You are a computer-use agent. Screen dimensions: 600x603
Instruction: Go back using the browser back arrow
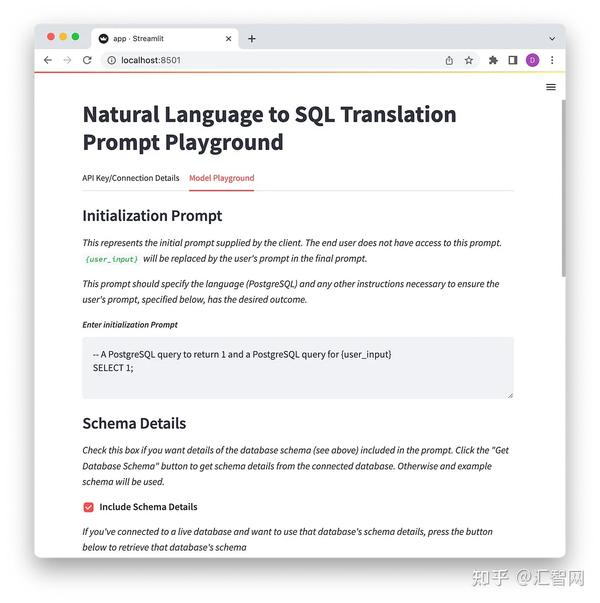[48, 60]
